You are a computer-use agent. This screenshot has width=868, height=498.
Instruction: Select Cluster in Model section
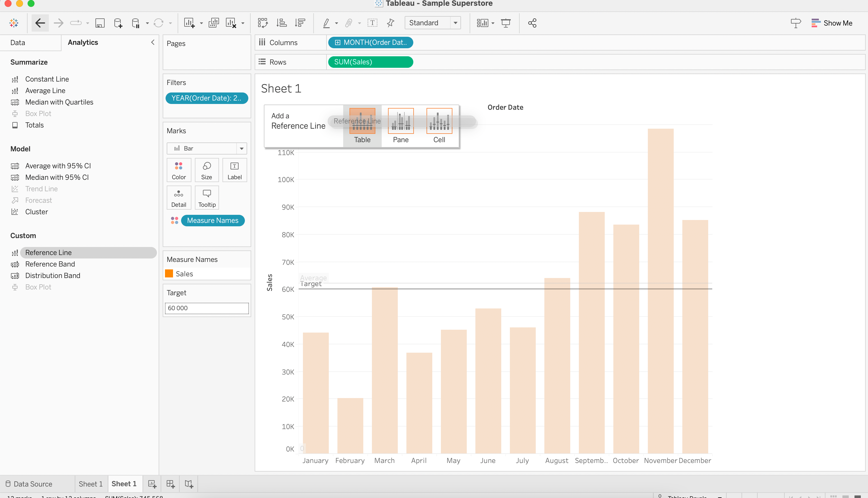[x=37, y=212]
